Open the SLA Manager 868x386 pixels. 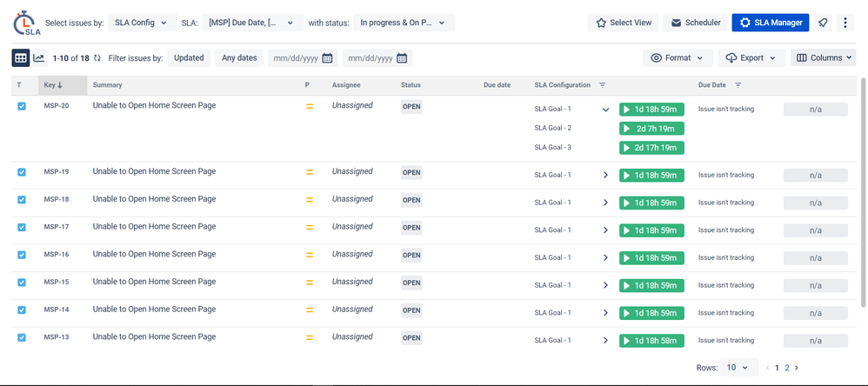771,23
